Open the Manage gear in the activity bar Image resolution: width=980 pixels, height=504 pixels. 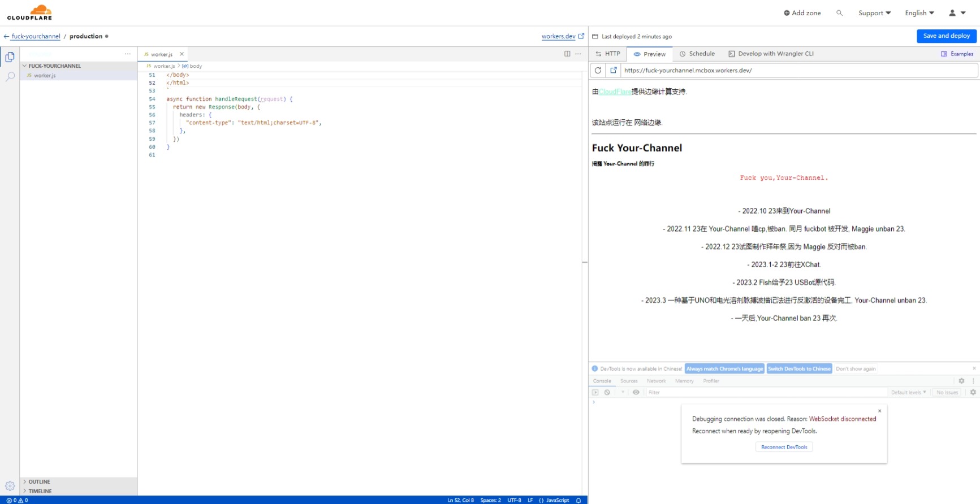(10, 486)
